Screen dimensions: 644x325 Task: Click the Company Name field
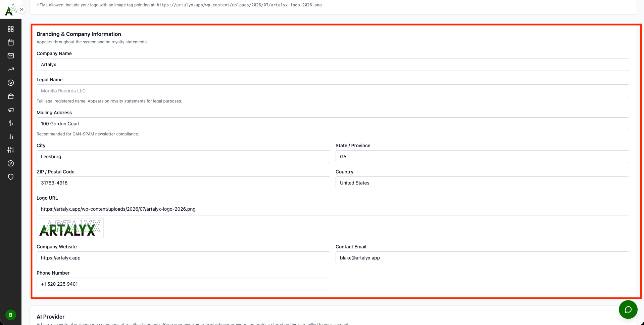pyautogui.click(x=333, y=65)
